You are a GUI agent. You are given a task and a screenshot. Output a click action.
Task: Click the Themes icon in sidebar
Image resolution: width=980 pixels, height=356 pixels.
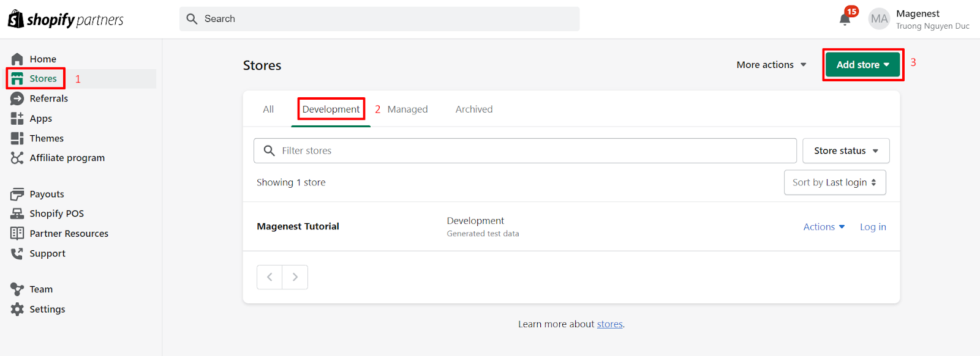(x=17, y=138)
